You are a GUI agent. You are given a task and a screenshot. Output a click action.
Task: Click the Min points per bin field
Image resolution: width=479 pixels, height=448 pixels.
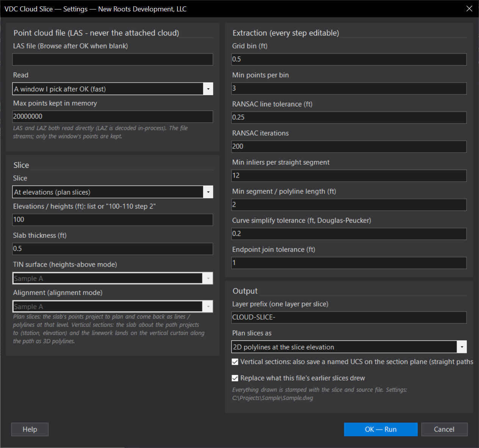349,89
